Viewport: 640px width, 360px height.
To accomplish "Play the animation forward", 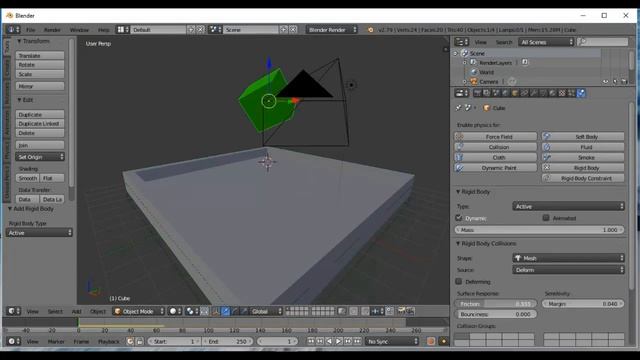I will pos(338,341).
